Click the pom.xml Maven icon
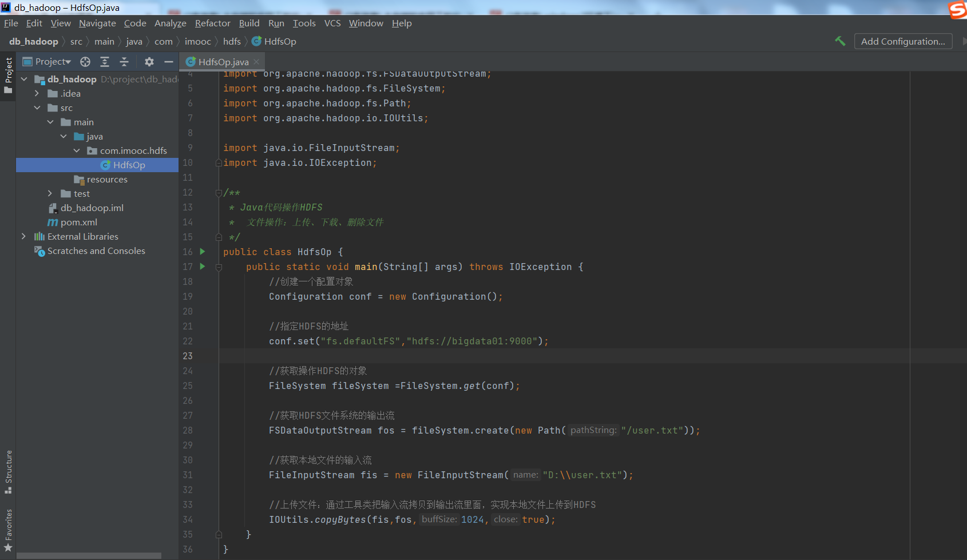 [53, 223]
